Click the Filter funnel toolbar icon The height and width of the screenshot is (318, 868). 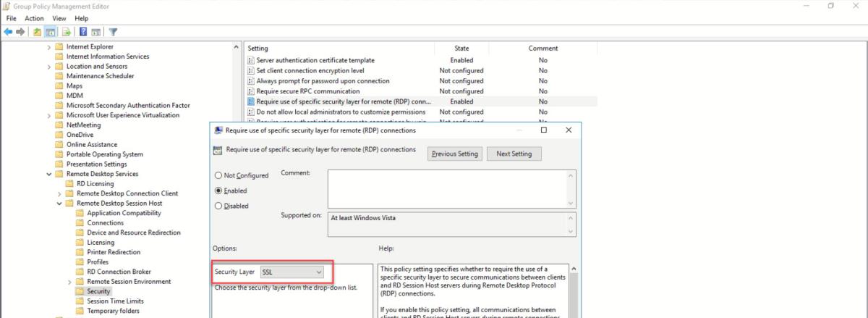(x=114, y=32)
